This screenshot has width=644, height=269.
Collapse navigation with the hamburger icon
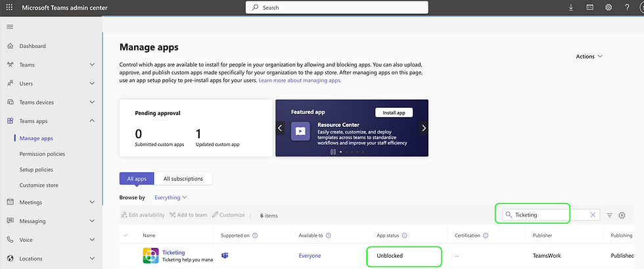(x=10, y=27)
